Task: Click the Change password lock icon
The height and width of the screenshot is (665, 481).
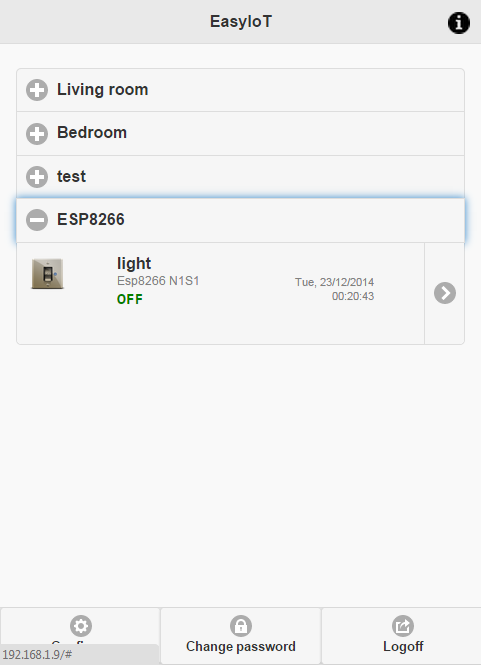Action: pyautogui.click(x=240, y=626)
